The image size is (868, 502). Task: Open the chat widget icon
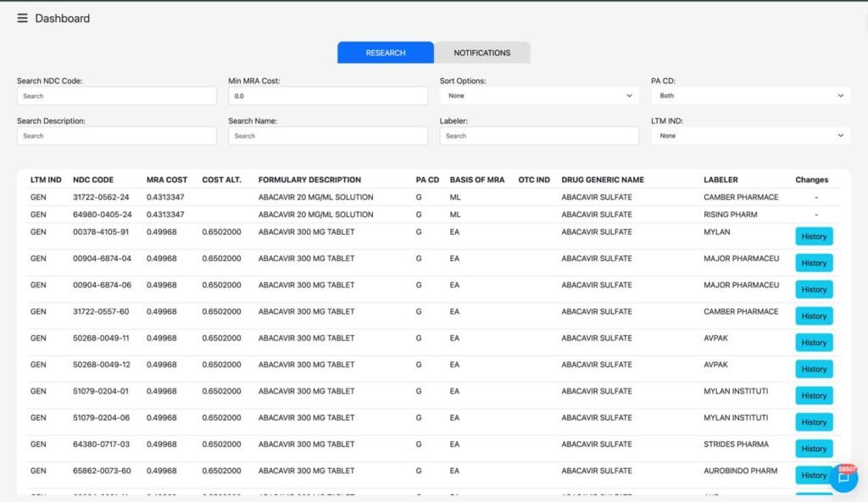click(843, 478)
